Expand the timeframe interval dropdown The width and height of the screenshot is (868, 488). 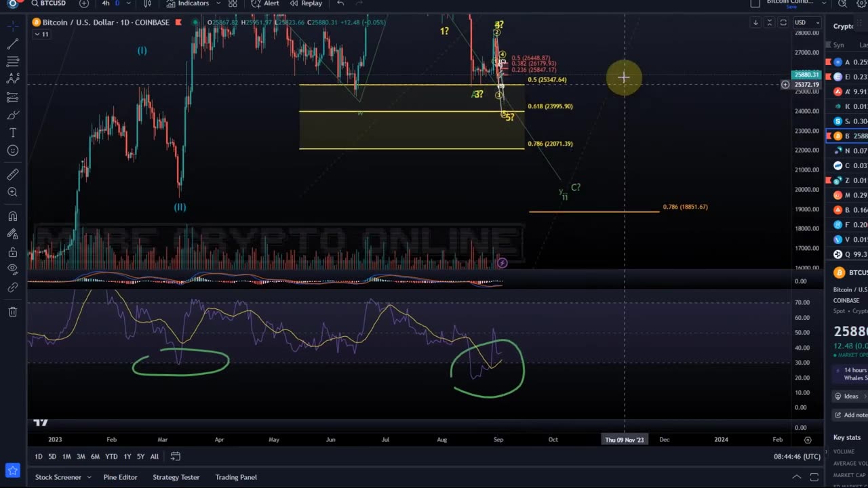coord(130,3)
